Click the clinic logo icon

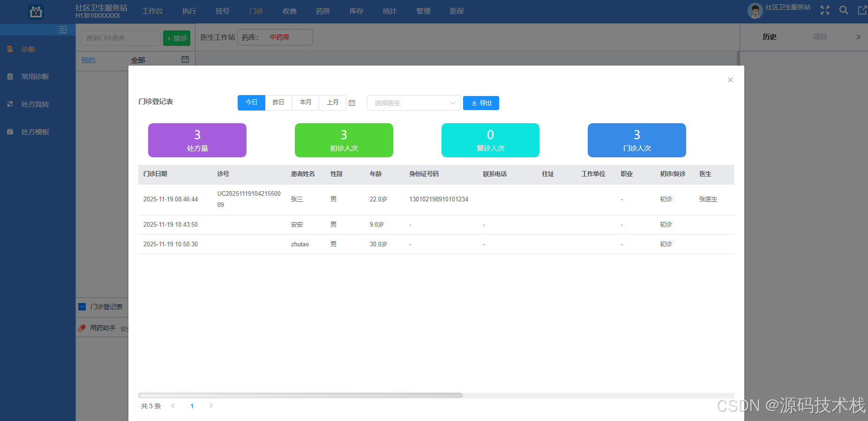[x=36, y=11]
